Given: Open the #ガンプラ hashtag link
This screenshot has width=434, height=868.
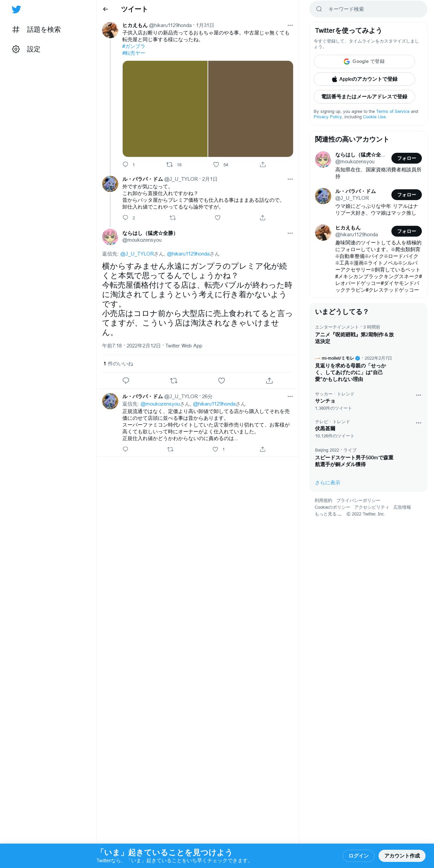Looking at the screenshot, I should (134, 46).
